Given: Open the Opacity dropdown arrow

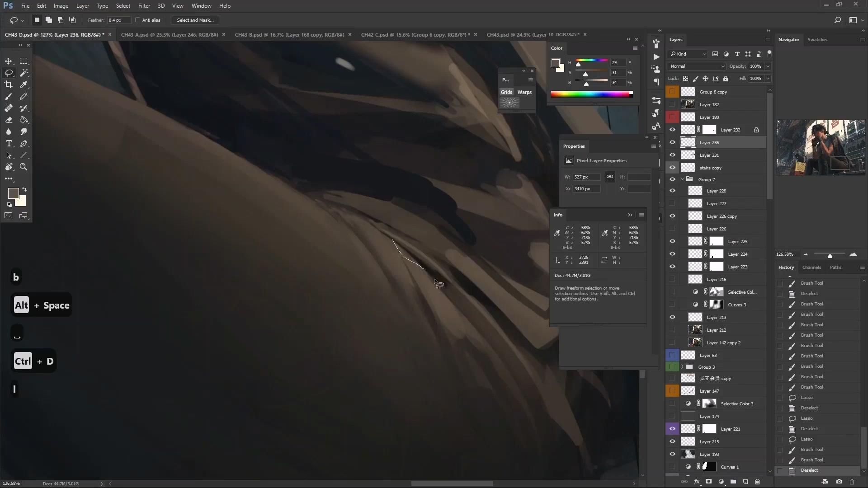Looking at the screenshot, I should (x=767, y=66).
